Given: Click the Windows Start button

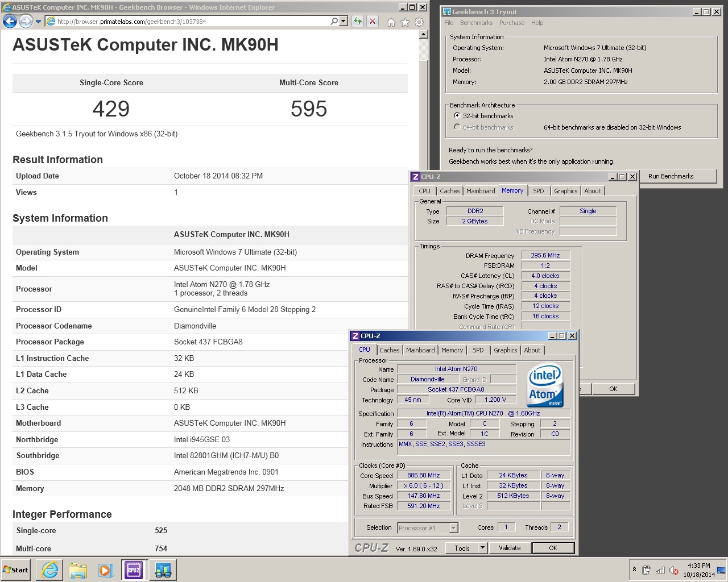Looking at the screenshot, I should point(16,569).
